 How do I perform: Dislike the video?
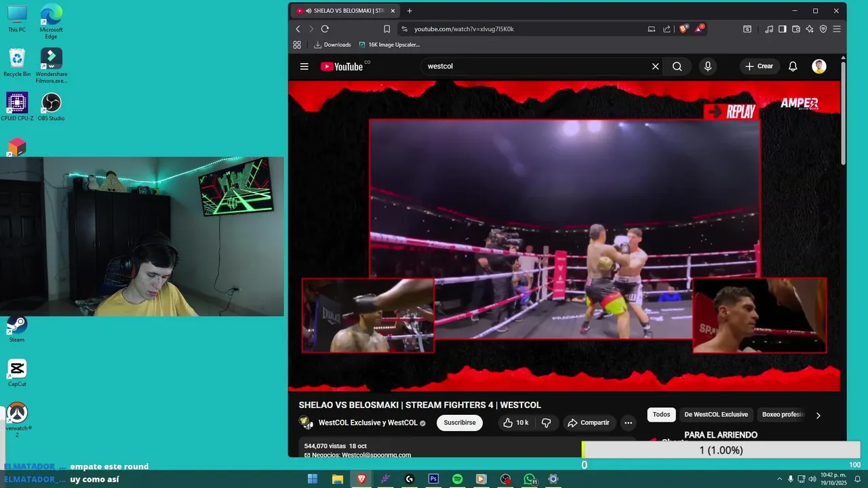547,422
